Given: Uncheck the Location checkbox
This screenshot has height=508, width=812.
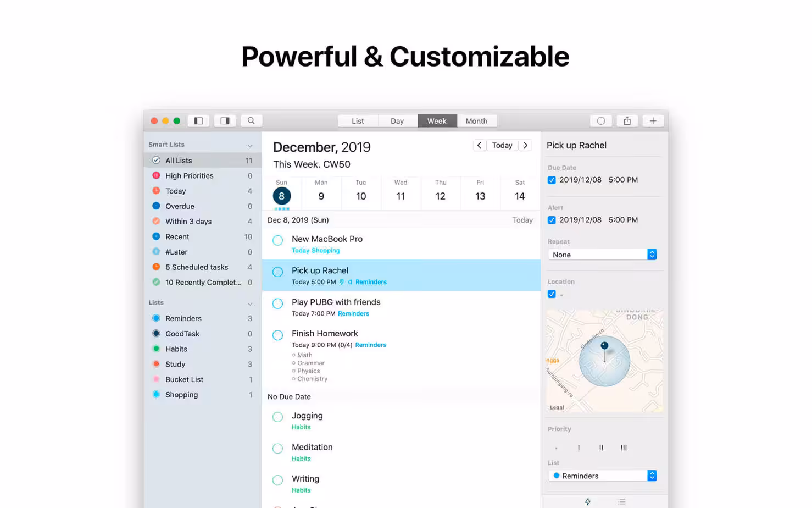Looking at the screenshot, I should click(552, 294).
